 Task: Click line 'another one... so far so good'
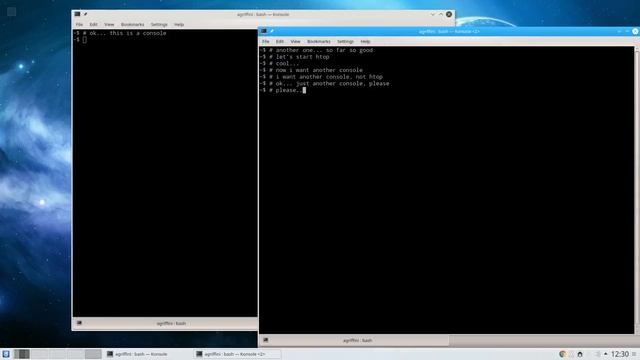[324, 50]
